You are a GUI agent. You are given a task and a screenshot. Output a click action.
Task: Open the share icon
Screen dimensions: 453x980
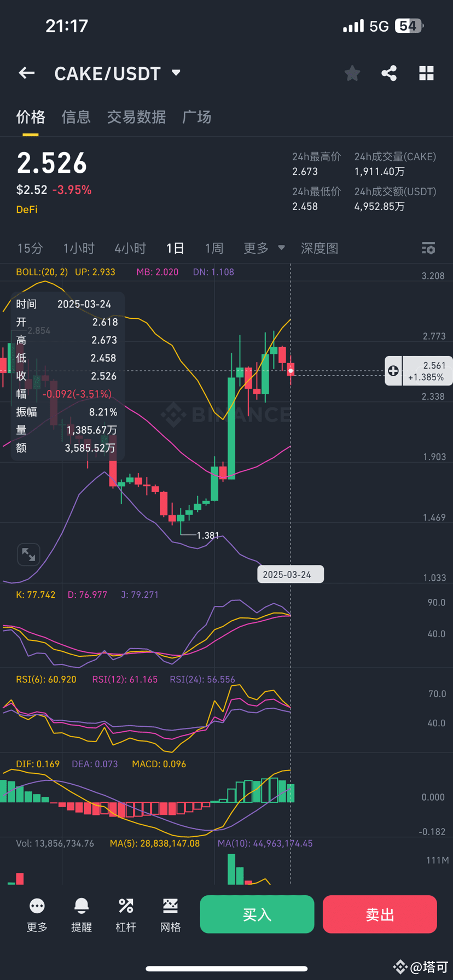coord(389,73)
